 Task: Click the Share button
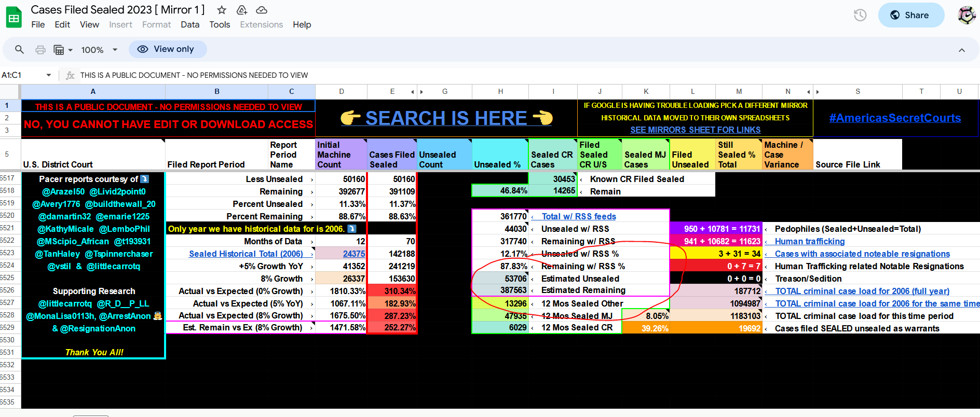pyautogui.click(x=911, y=15)
